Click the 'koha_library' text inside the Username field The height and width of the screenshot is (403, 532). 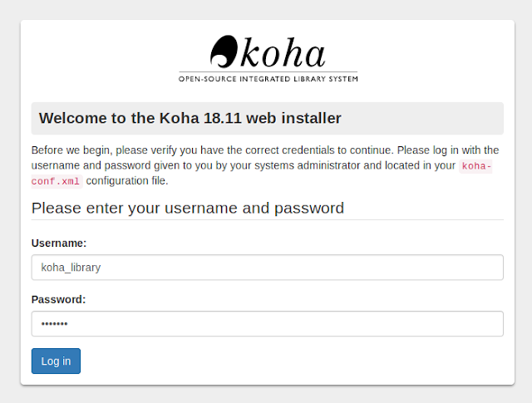click(71, 268)
